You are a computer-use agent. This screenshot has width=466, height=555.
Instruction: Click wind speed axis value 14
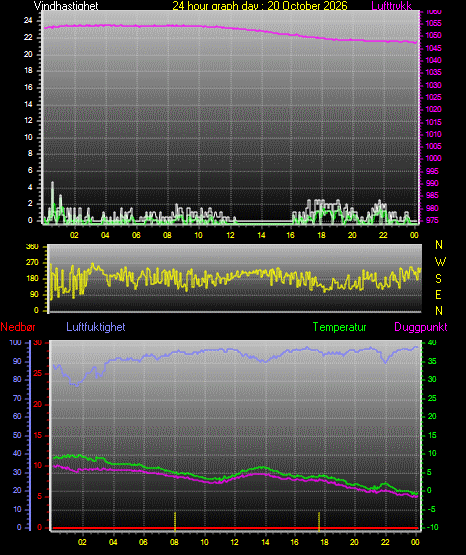pos(28,104)
